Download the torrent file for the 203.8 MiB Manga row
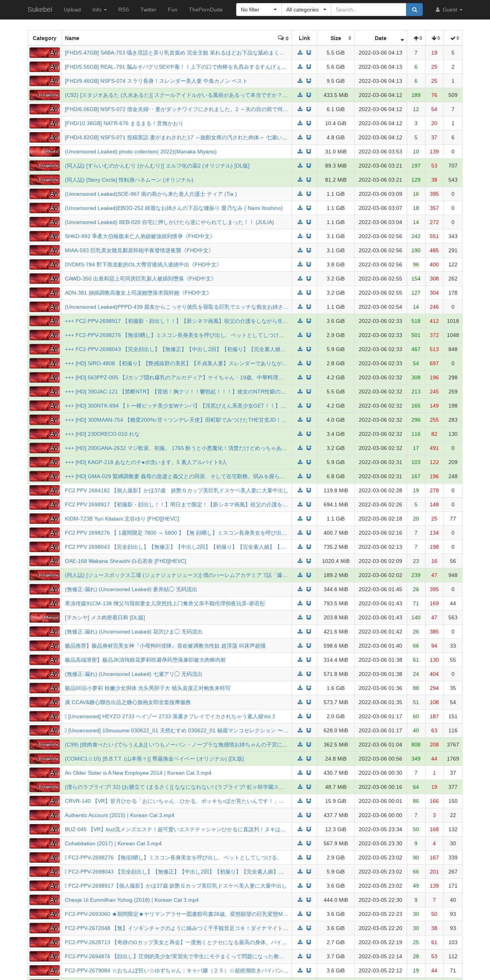 (x=300, y=617)
